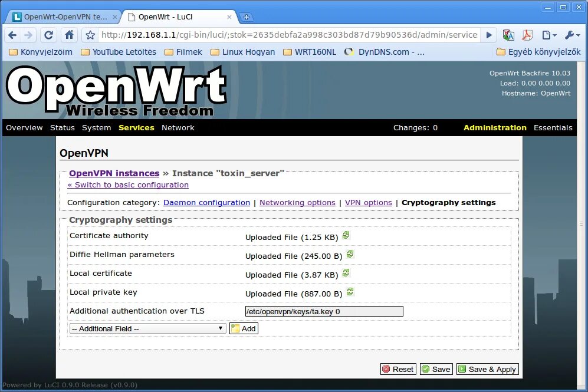Click the OpenWrt Wireless Freedom logo

pyautogui.click(x=116, y=91)
